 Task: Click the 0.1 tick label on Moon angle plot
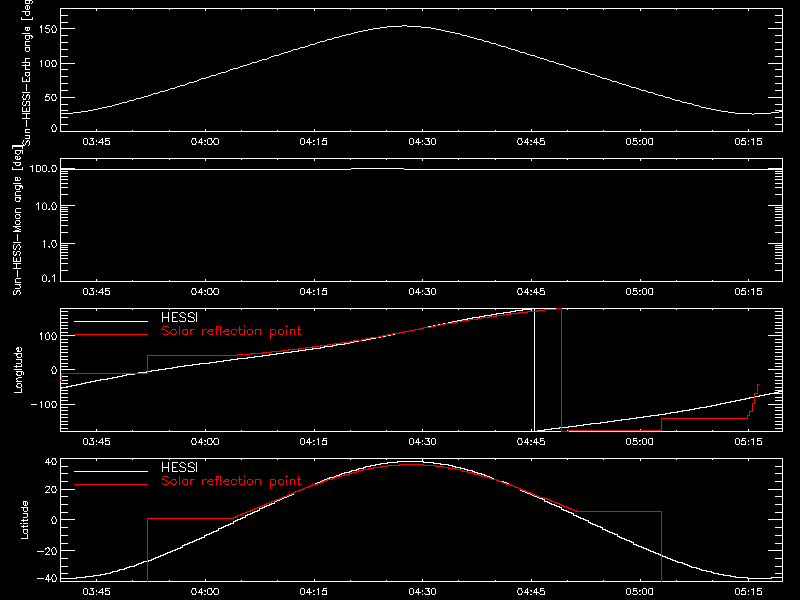50,278
